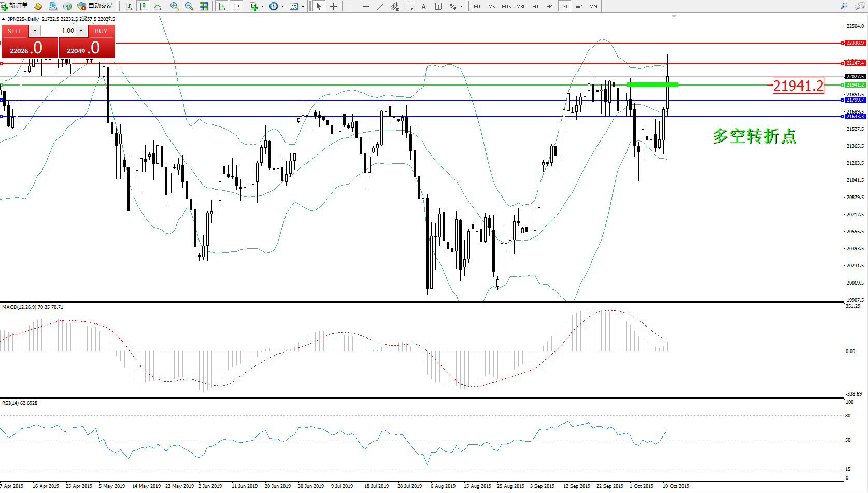Screen dimensions: 868x493
Task: Switch chart to candlestick display
Action: click(x=143, y=6)
